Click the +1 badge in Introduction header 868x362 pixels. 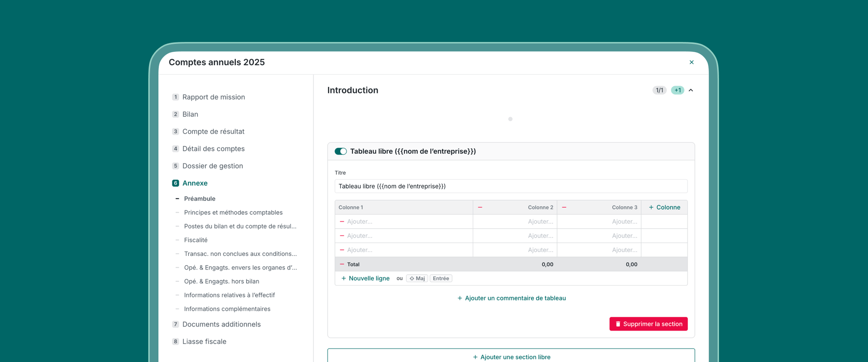coord(677,90)
